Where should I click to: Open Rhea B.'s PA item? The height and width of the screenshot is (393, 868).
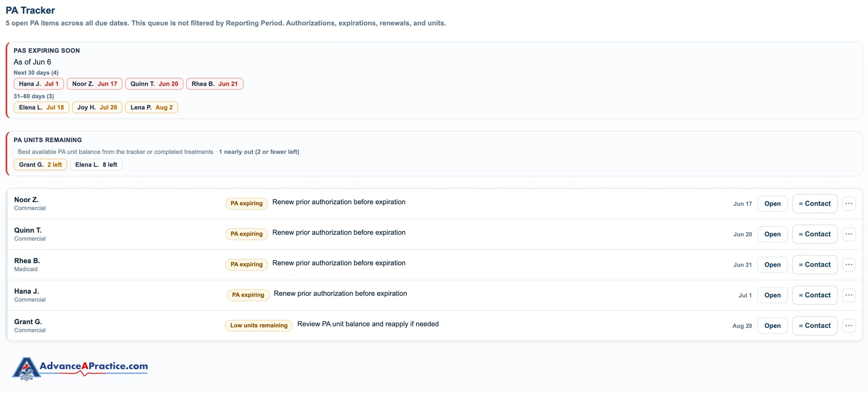(773, 265)
